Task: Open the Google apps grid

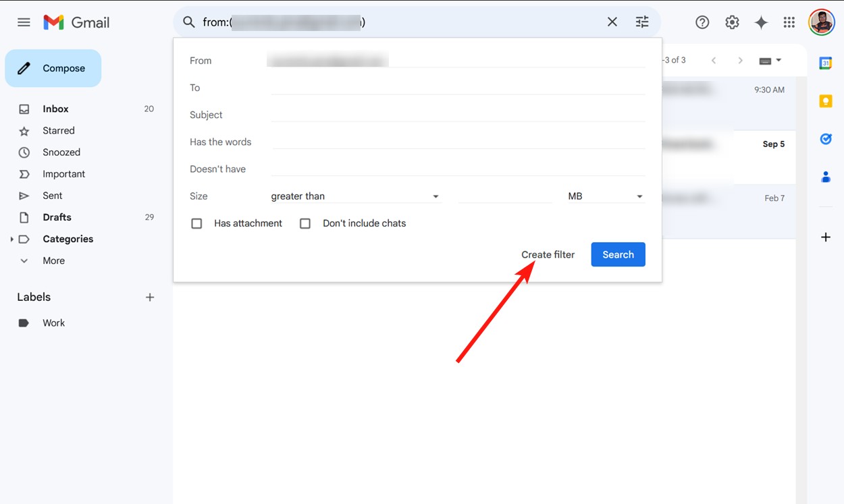Action: point(789,22)
